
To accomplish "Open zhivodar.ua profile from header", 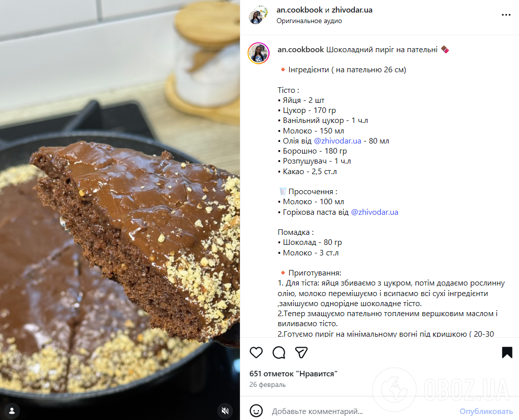I will point(352,10).
